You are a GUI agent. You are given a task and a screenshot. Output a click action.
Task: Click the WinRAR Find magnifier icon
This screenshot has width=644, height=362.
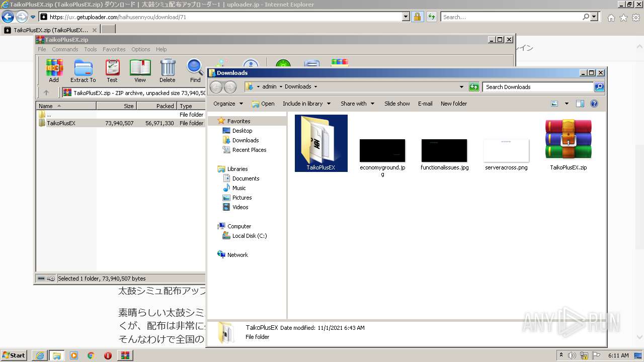tap(195, 70)
